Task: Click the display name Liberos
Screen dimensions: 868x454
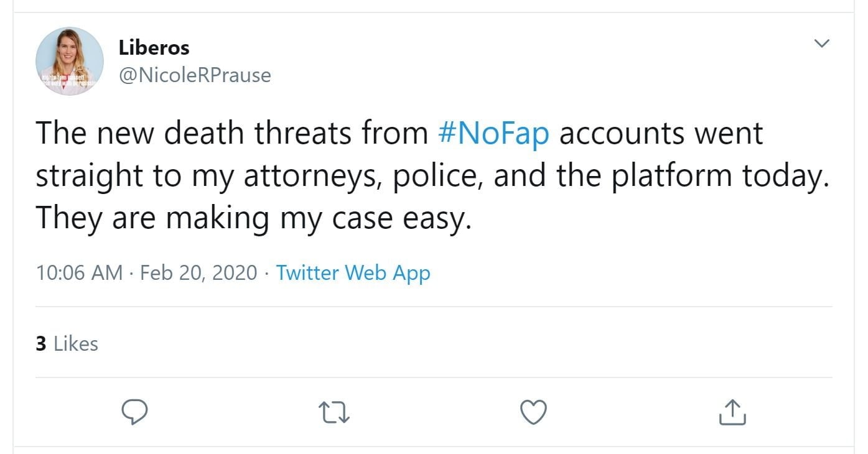Action: point(154,47)
